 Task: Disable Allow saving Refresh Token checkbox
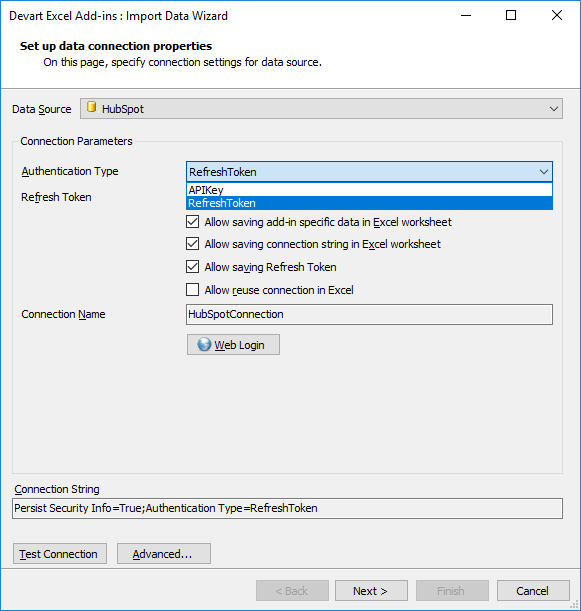coord(192,267)
